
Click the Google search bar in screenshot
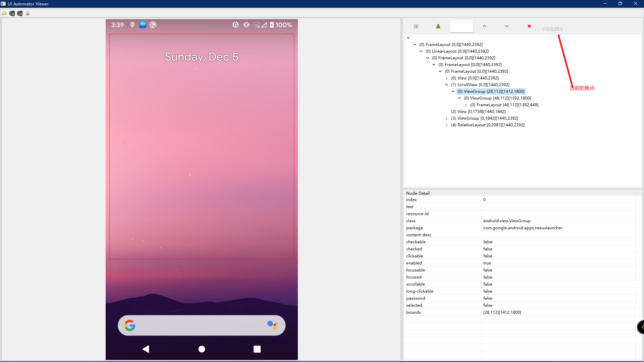201,325
